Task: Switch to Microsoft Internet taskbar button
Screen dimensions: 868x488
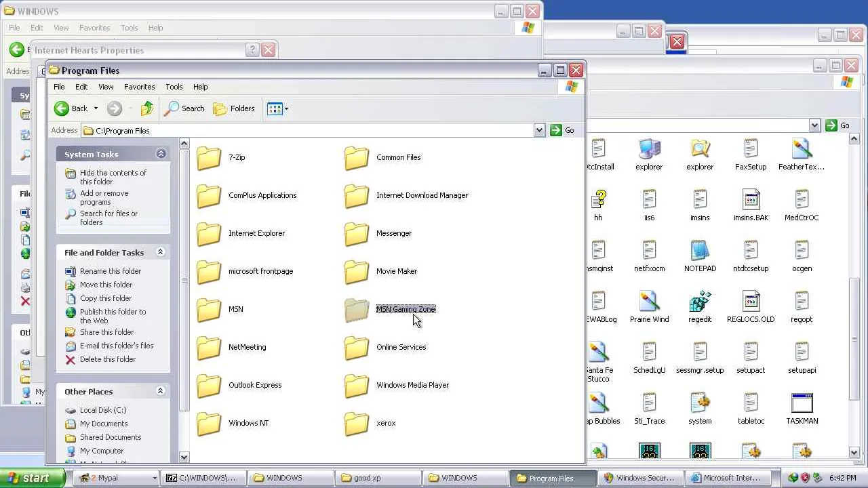Action: (x=727, y=478)
